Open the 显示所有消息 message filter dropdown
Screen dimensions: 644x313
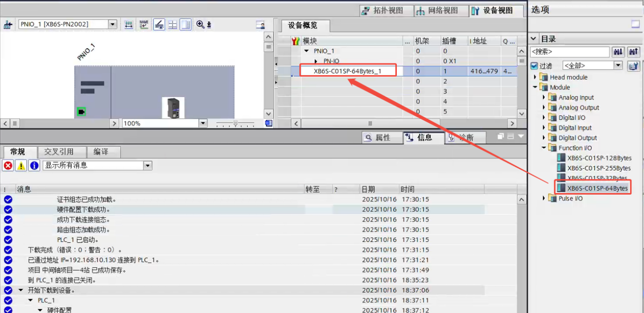pyautogui.click(x=147, y=166)
